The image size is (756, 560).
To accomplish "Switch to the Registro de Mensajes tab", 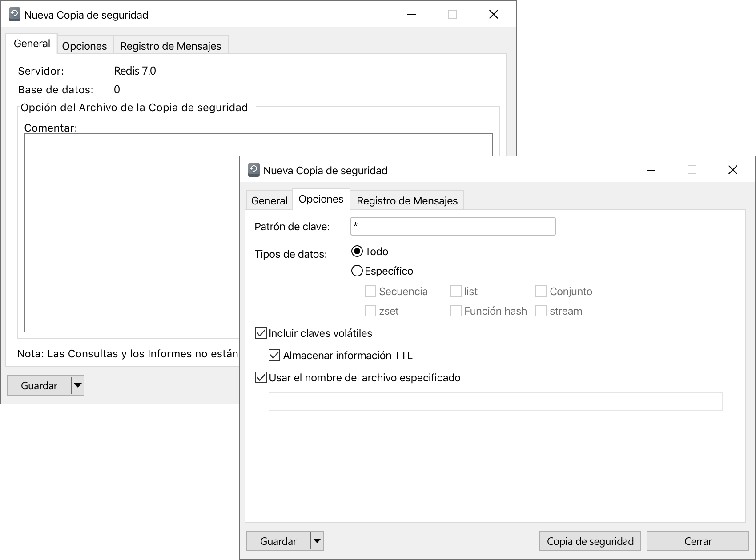I will pos(407,200).
